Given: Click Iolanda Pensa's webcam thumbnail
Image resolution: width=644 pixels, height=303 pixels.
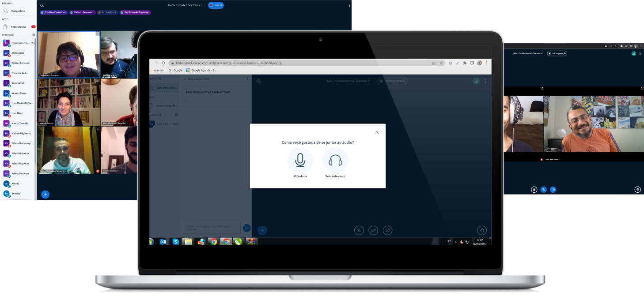Looking at the screenshot, I should (69, 102).
